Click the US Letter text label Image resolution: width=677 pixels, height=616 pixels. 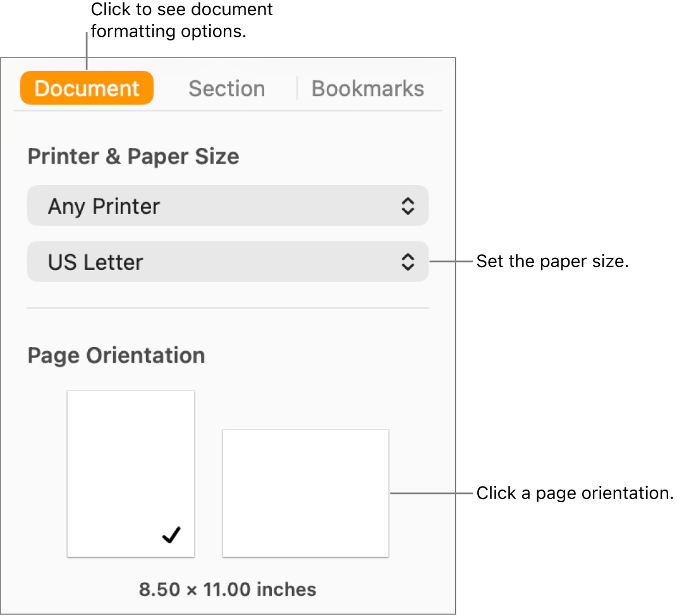pos(95,261)
